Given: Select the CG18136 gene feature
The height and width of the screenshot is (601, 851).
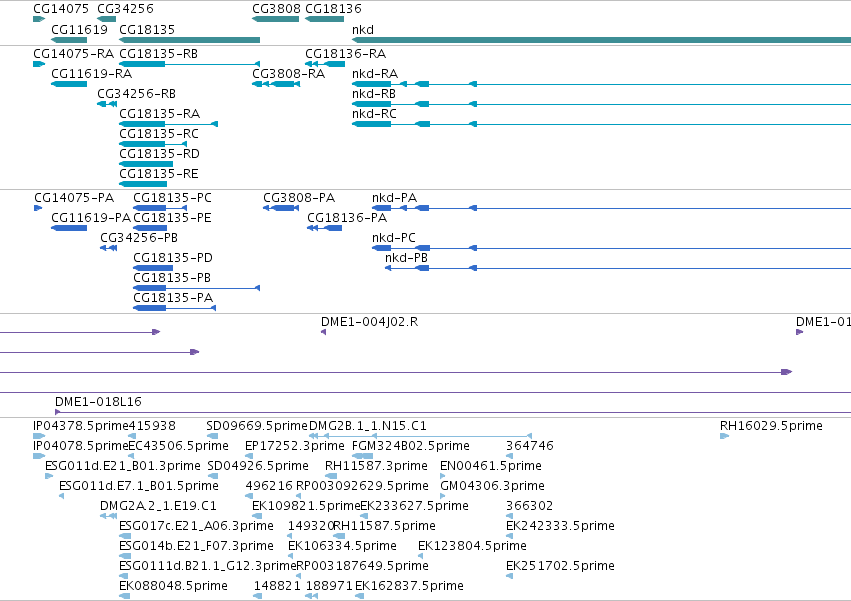Looking at the screenshot, I should click(324, 19).
